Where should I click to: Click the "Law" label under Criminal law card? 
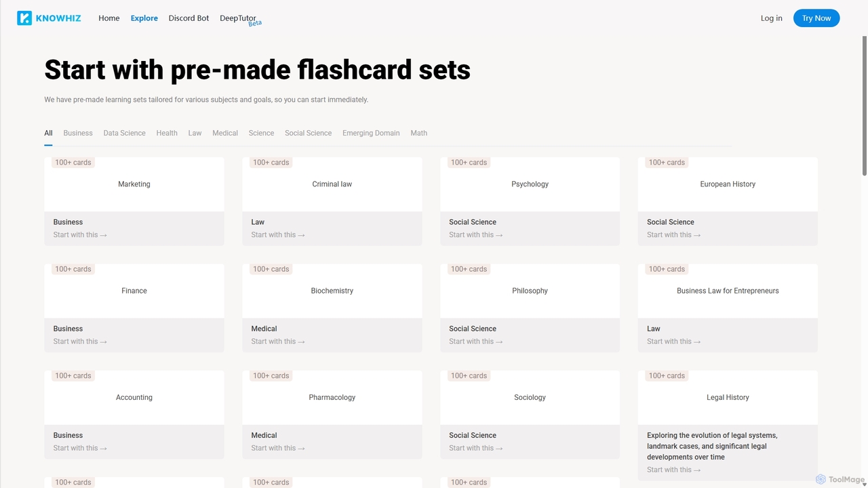pyautogui.click(x=258, y=222)
